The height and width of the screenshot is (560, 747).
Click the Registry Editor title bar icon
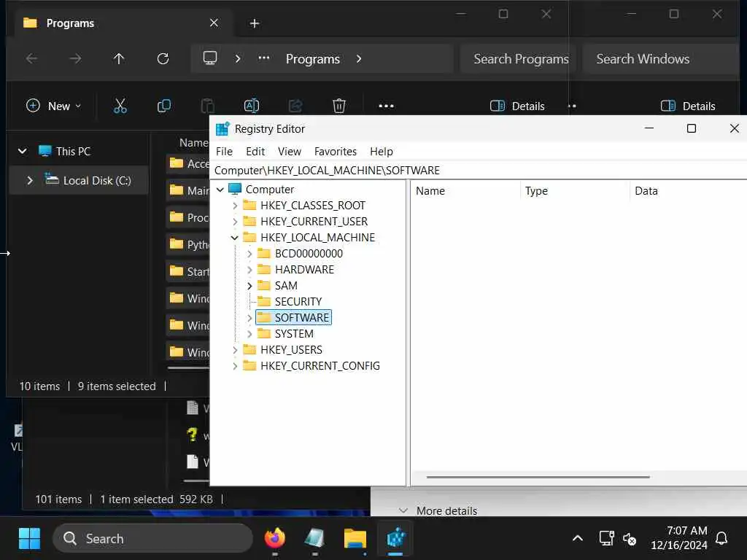point(222,128)
